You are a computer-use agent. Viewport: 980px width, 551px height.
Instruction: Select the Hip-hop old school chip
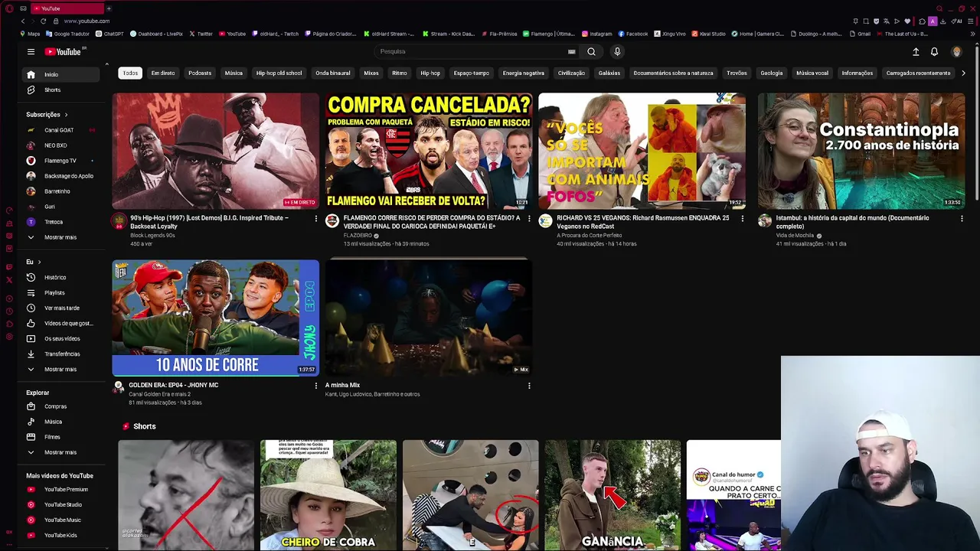coord(279,73)
